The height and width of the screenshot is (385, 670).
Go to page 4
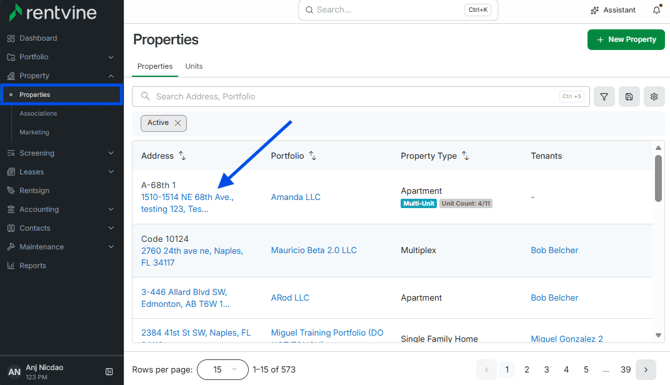pos(566,370)
